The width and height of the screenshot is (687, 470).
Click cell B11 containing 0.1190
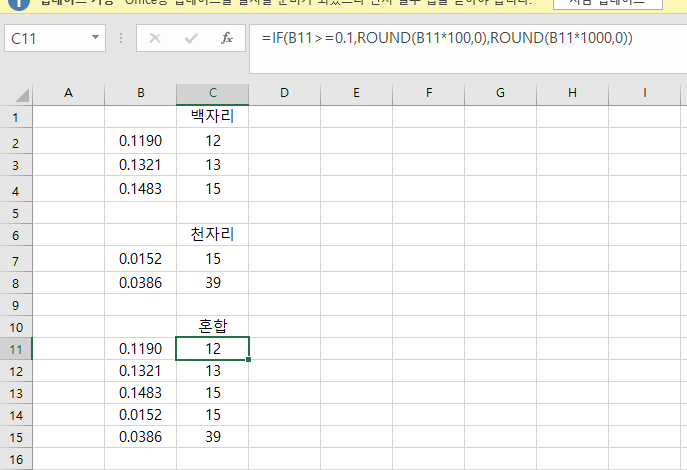(141, 349)
